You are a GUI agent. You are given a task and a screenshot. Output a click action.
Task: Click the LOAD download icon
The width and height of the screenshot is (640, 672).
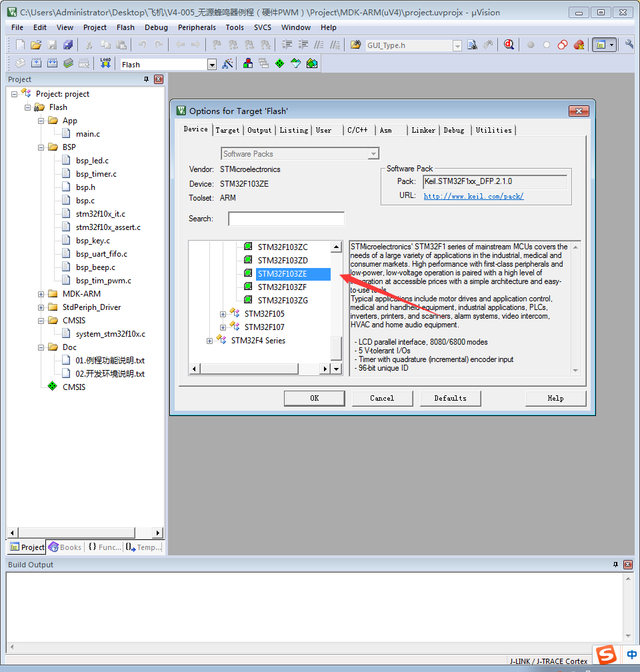point(105,64)
